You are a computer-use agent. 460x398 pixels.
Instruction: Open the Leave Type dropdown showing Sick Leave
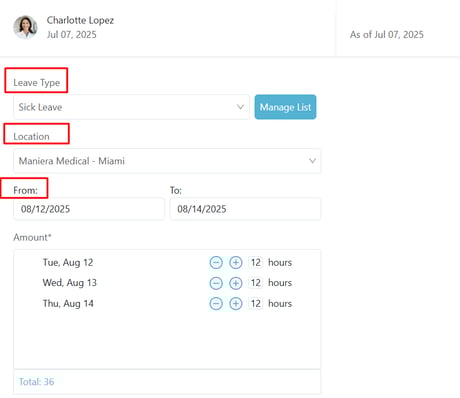tap(131, 107)
